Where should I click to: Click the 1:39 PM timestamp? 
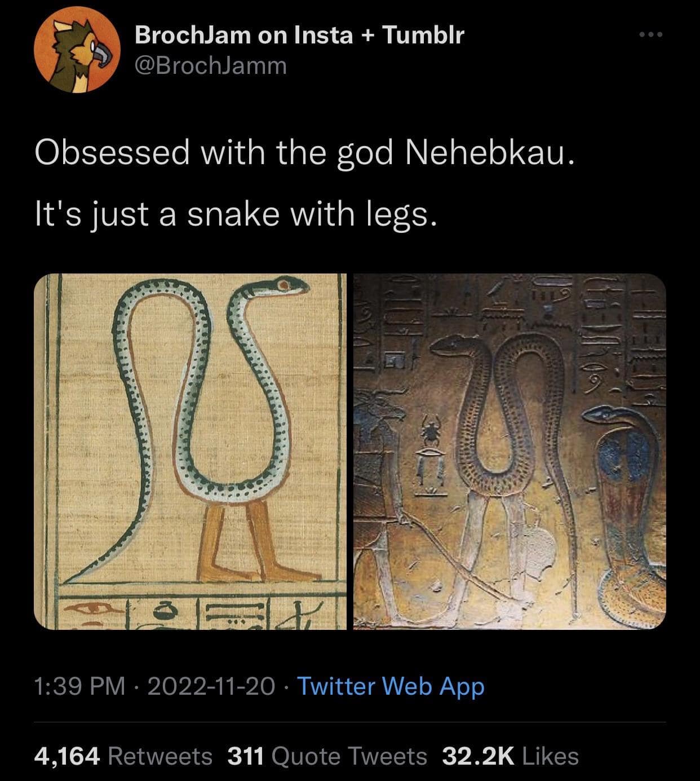click(79, 686)
